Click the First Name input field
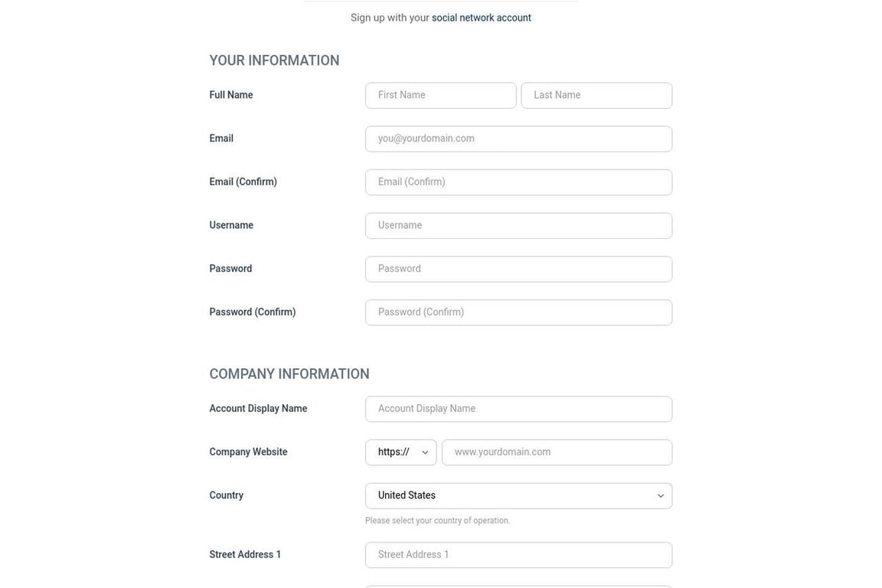 [440, 96]
